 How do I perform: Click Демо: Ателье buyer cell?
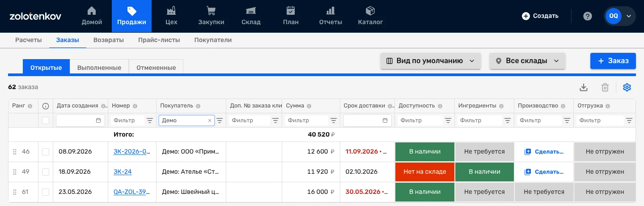tap(191, 172)
